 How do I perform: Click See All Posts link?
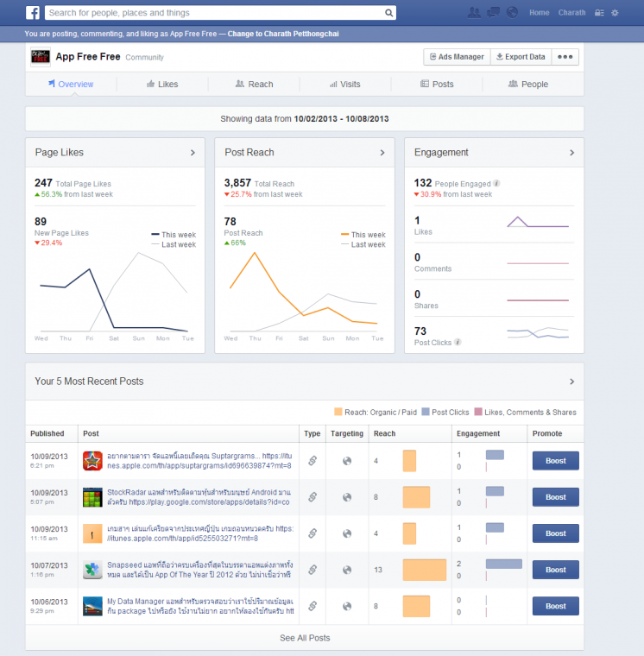[x=305, y=638]
